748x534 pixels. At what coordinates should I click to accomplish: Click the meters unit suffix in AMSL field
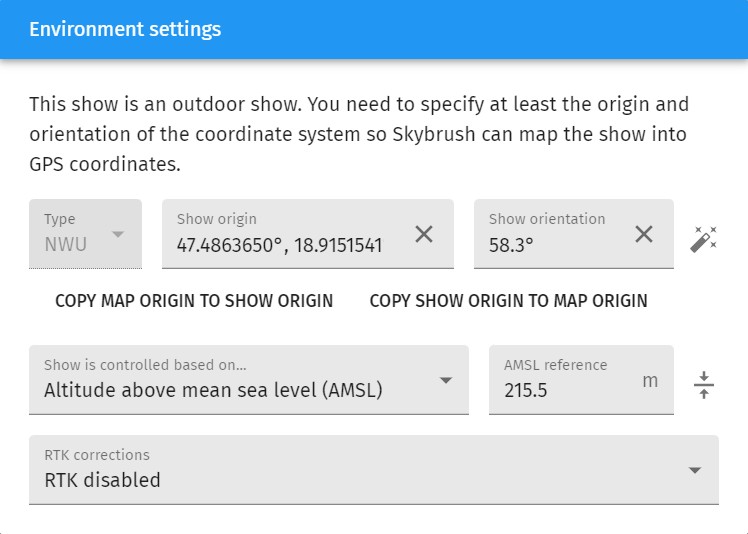tap(650, 381)
